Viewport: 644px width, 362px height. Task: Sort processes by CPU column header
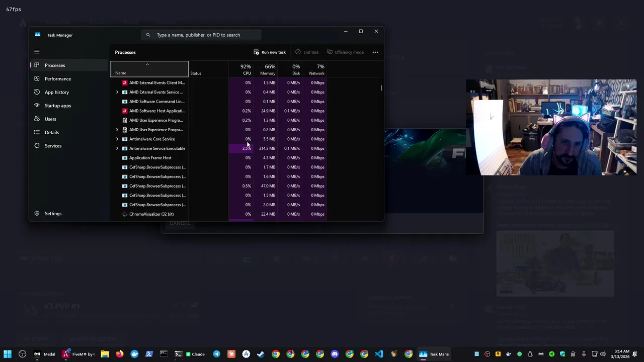tap(240, 69)
